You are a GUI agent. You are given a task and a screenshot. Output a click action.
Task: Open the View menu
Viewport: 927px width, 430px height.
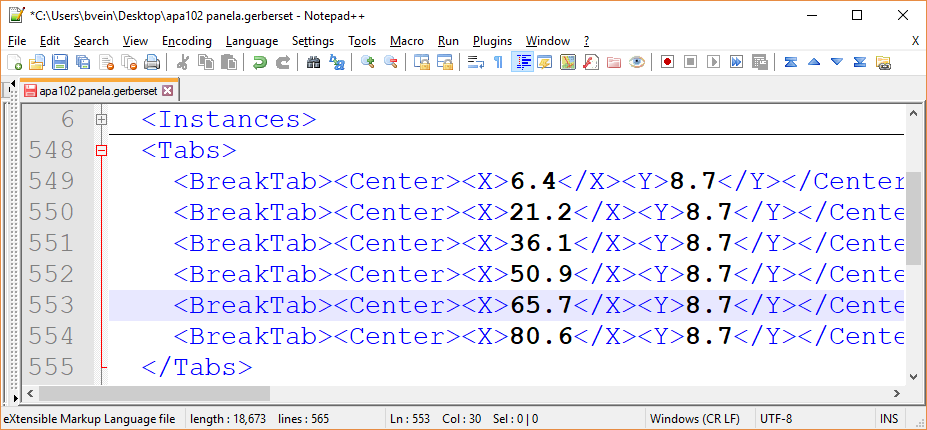(135, 41)
